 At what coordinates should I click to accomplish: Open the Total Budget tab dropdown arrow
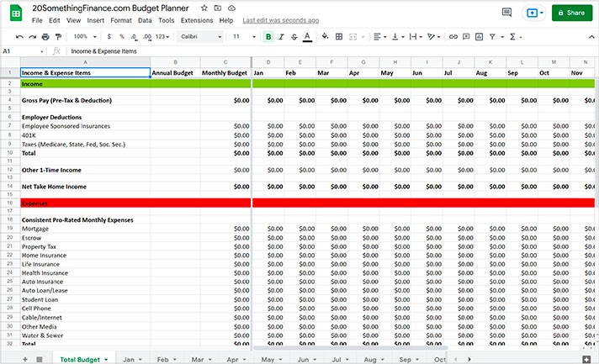coord(106,360)
